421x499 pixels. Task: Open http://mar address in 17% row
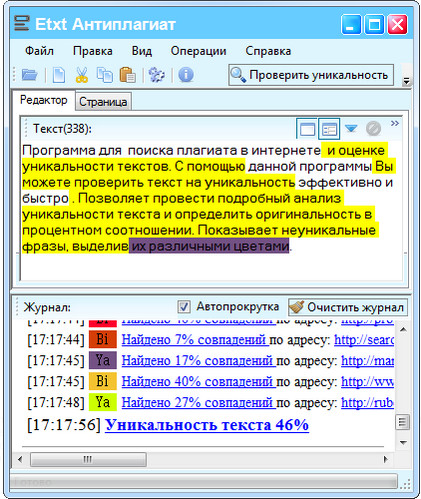(x=368, y=360)
